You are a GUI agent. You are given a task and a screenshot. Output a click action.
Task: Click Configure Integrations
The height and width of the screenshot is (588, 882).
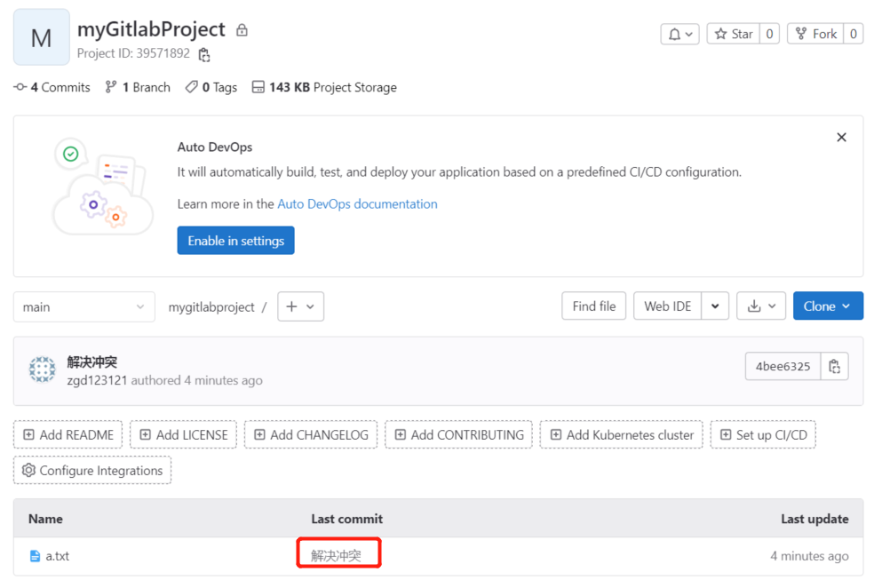click(x=92, y=471)
